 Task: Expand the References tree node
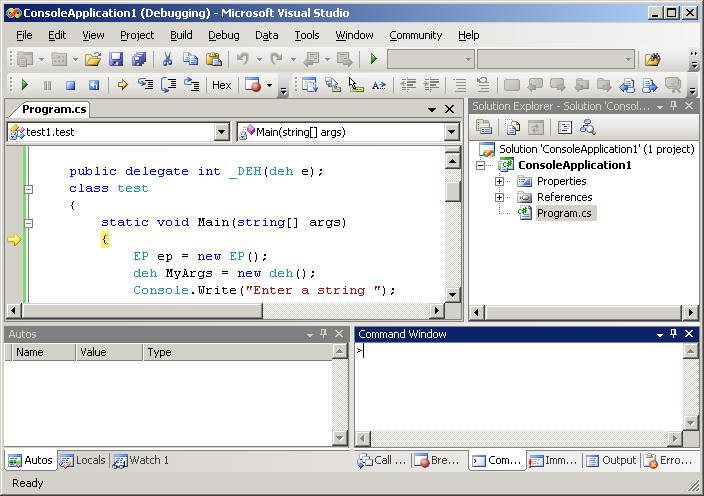click(x=499, y=197)
